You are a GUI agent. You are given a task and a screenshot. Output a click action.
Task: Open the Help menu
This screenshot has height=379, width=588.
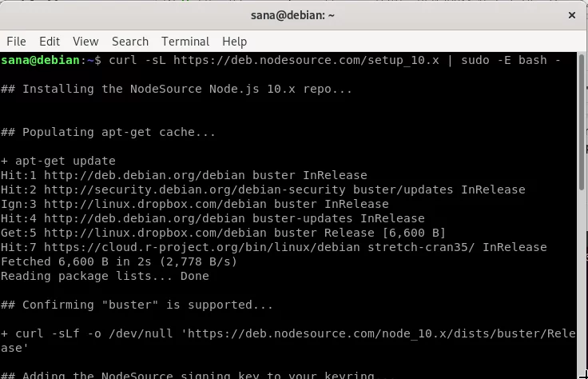[234, 42]
